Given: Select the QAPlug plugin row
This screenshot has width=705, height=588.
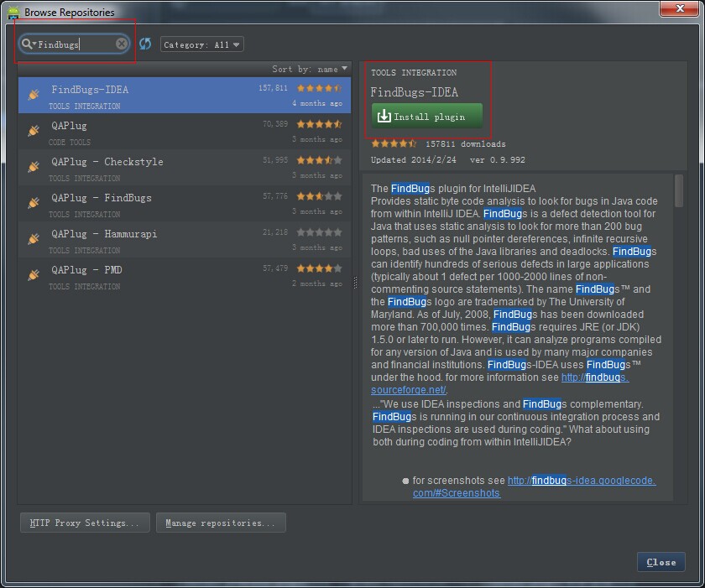Looking at the screenshot, I should pos(185,131).
